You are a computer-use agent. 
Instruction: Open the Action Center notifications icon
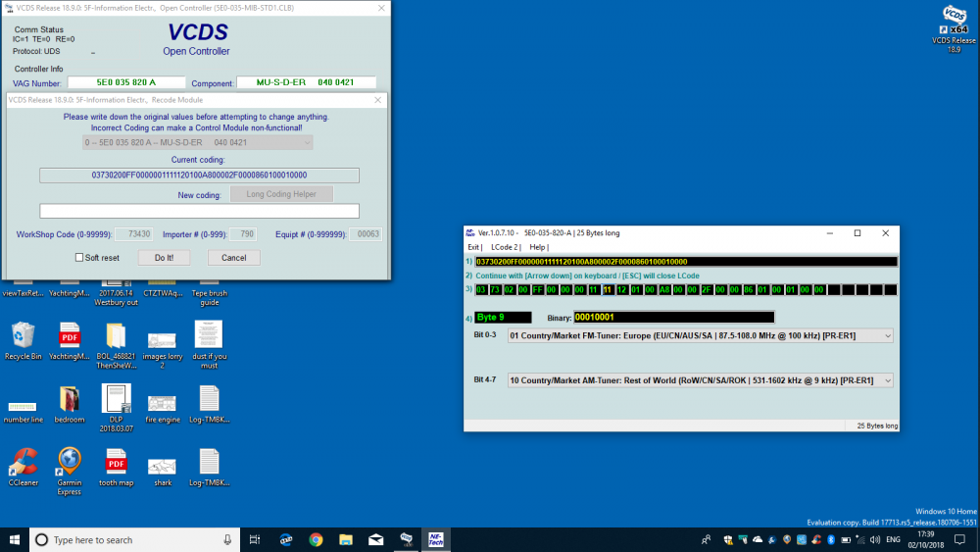tap(960, 539)
